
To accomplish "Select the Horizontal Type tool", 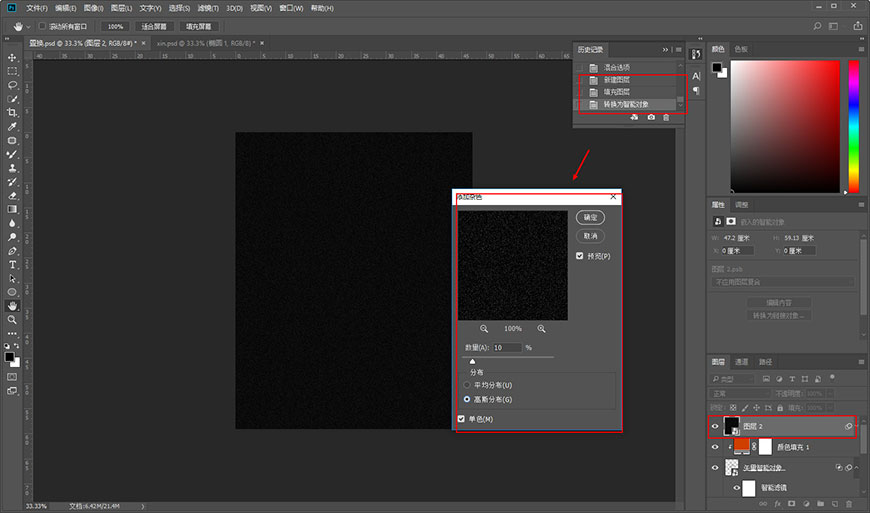I will point(12,265).
